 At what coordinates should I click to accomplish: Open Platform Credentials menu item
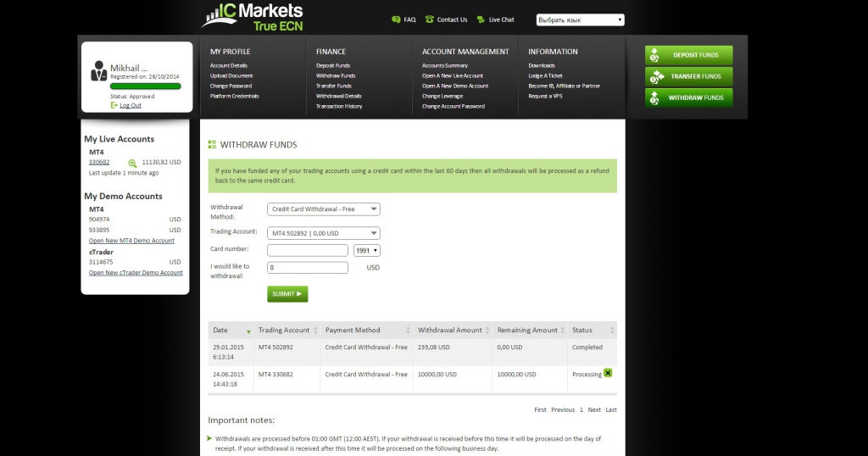point(234,96)
